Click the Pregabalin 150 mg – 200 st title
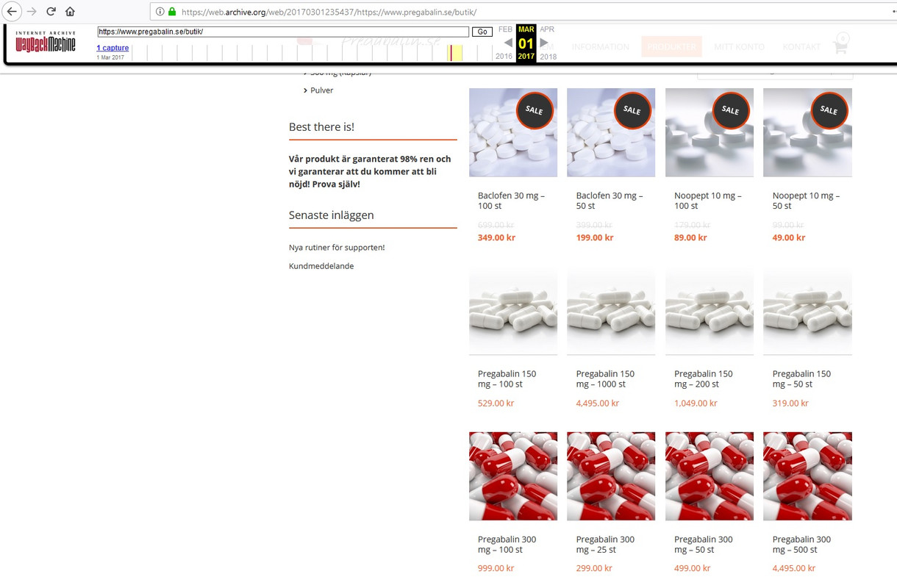This screenshot has width=897, height=588. (x=704, y=379)
